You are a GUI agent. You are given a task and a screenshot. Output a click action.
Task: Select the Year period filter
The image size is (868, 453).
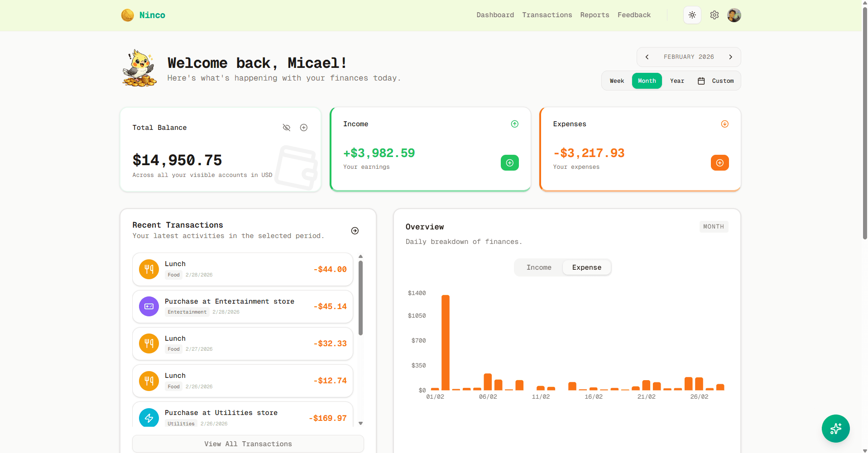(x=676, y=81)
